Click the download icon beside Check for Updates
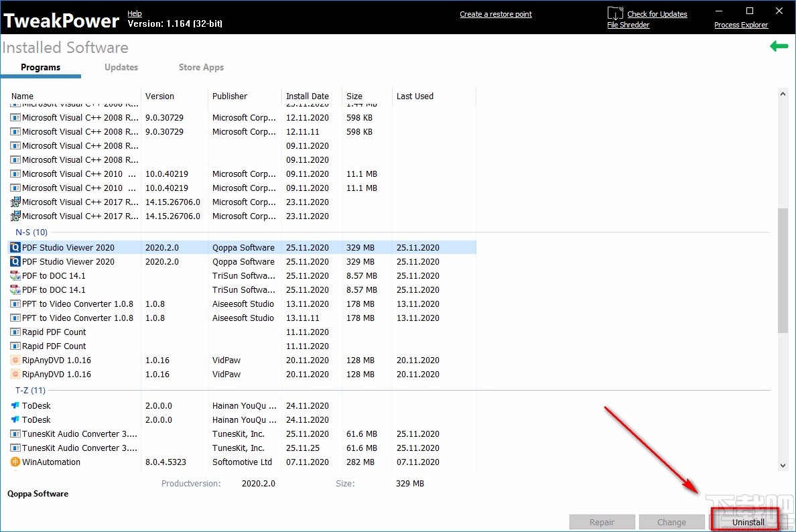Screen dimensions: 796x532 tap(615, 13)
